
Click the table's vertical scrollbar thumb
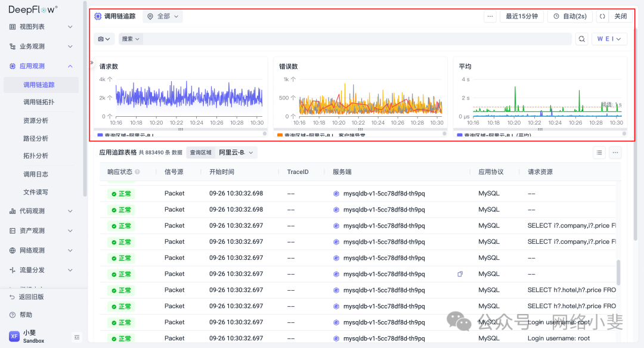(x=618, y=272)
